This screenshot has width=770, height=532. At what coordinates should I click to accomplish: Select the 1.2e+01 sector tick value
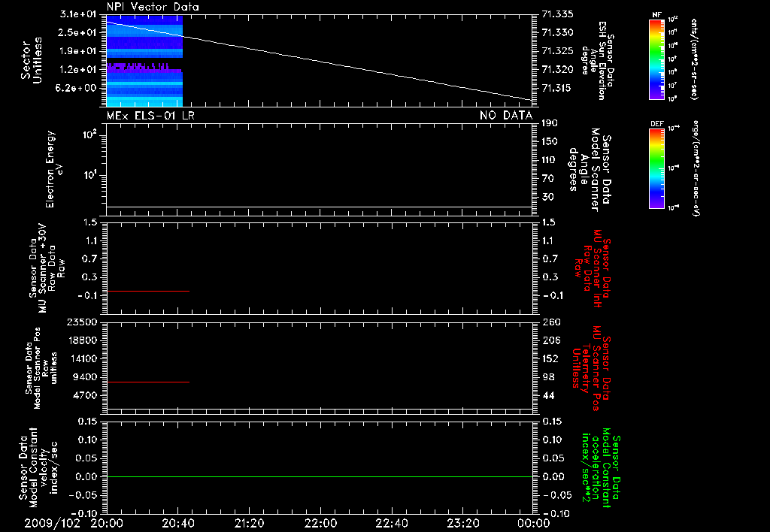click(78, 70)
